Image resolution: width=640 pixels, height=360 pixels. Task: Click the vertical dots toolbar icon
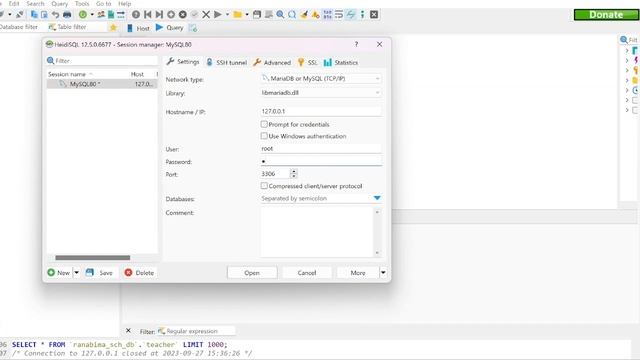tap(362, 15)
